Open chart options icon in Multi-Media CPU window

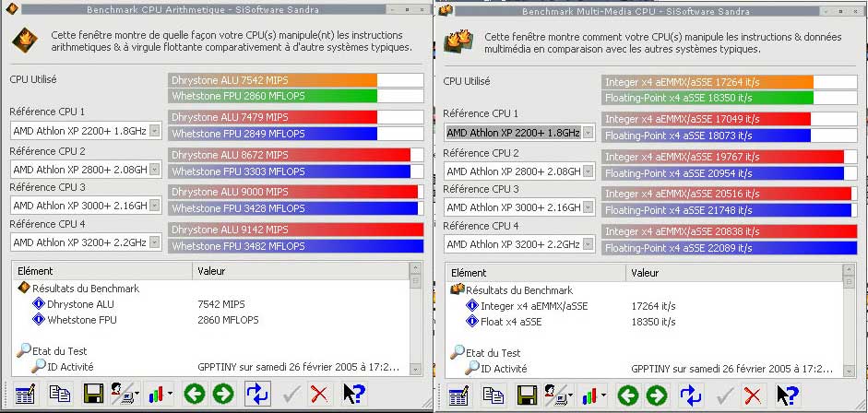(x=593, y=395)
